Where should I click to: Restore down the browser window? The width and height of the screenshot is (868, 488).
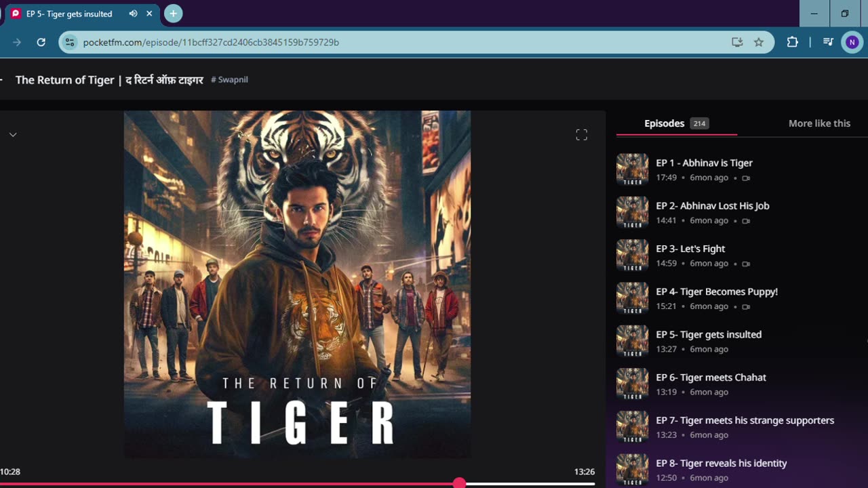point(845,14)
